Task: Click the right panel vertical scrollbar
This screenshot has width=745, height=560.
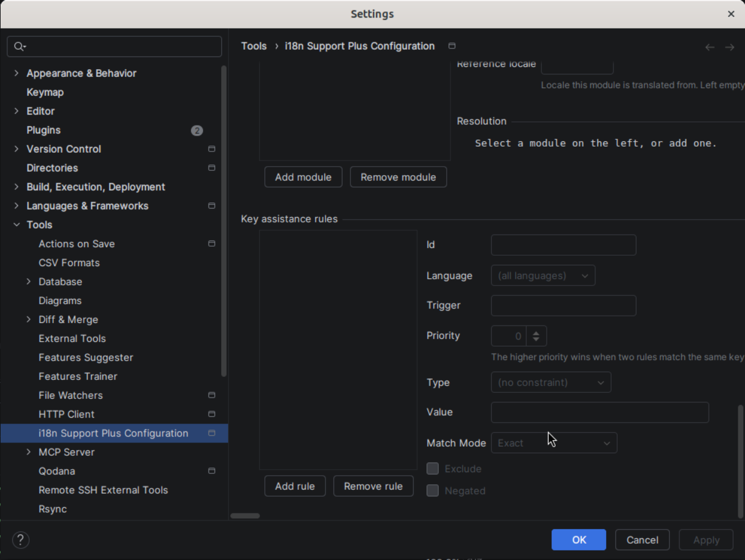Action: pyautogui.click(x=740, y=462)
